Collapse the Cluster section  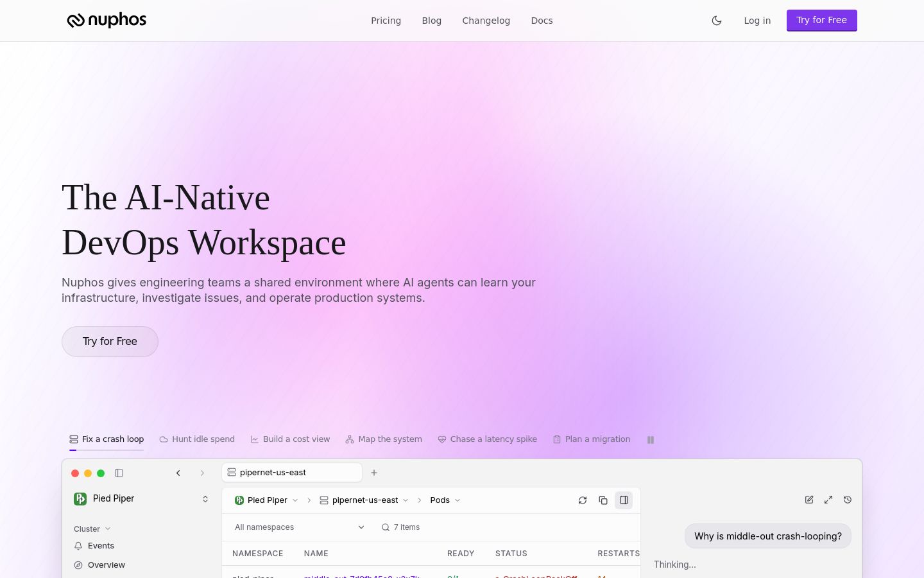[x=92, y=529]
